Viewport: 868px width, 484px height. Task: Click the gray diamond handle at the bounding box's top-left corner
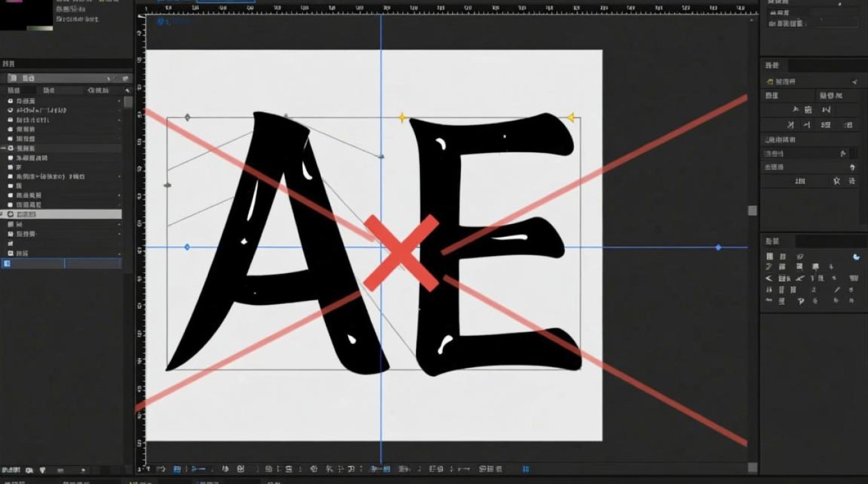click(x=187, y=117)
